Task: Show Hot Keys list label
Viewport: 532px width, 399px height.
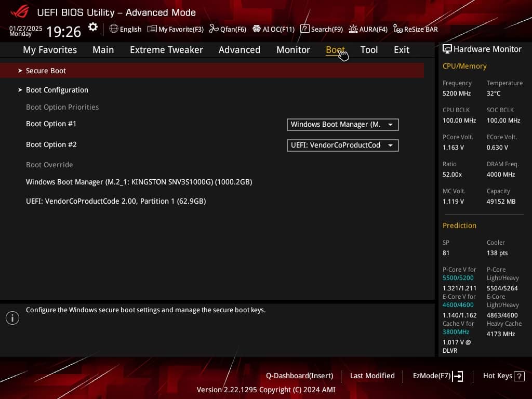Action: click(x=497, y=376)
